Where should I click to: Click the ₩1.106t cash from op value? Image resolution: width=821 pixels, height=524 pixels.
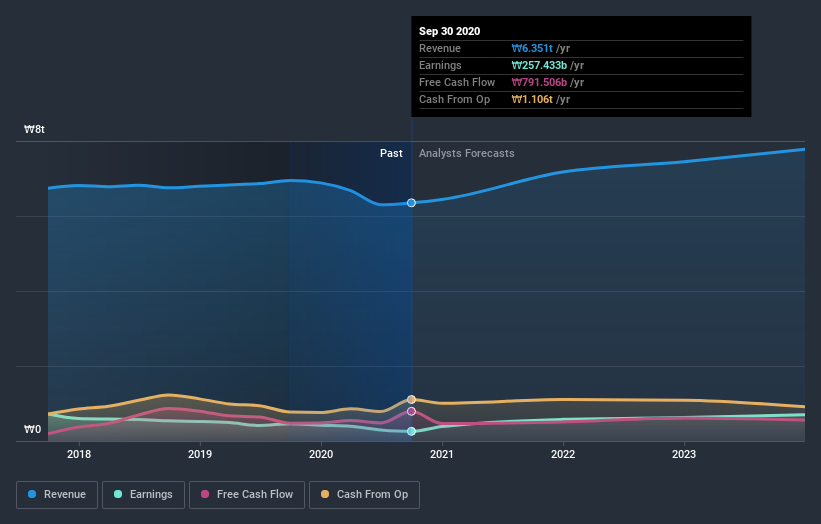[x=532, y=99]
